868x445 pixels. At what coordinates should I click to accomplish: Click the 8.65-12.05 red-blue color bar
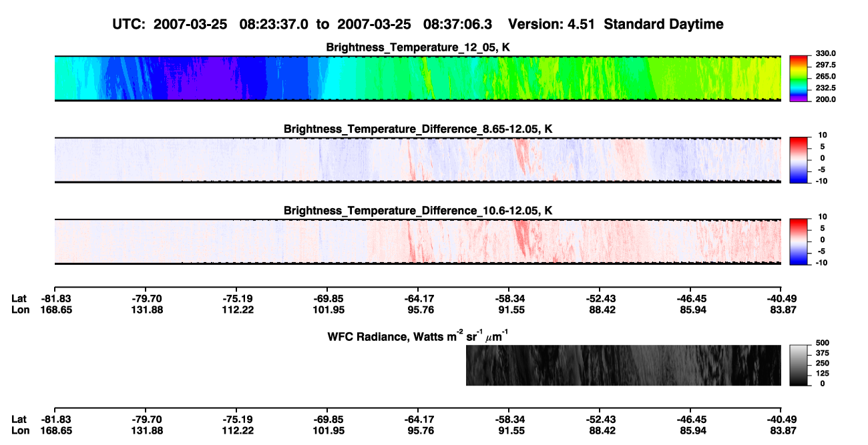coord(798,159)
